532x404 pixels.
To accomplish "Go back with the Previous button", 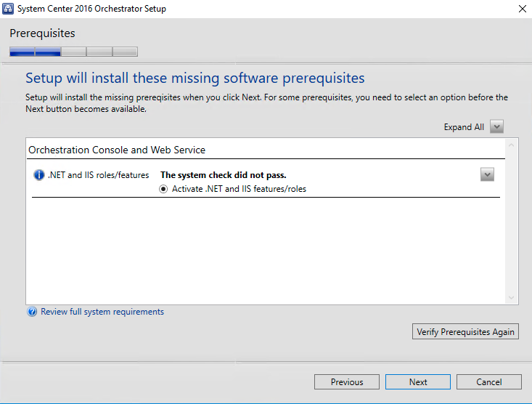I will (346, 382).
